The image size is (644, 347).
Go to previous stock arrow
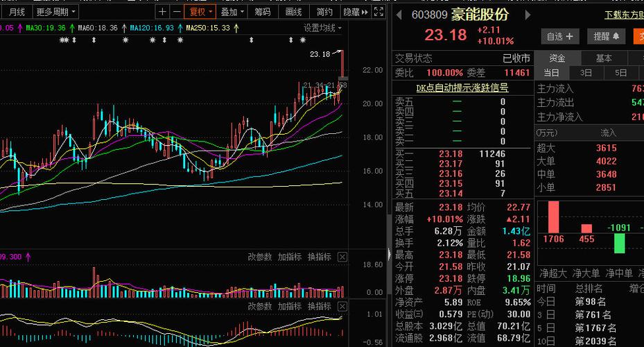pos(399,15)
